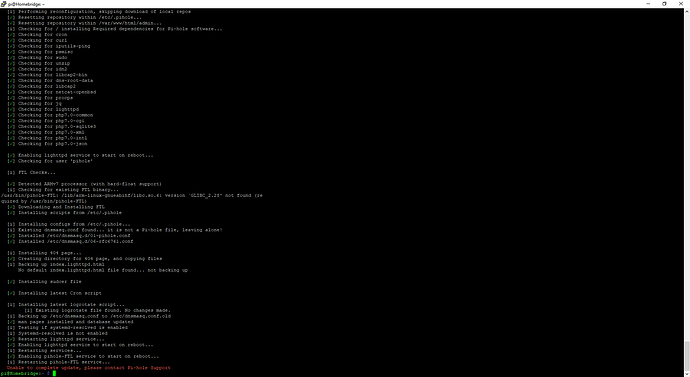Click 'Performing reconfiguration, skipping download' line
Viewport: 690px width, 377px height.
coord(99,11)
